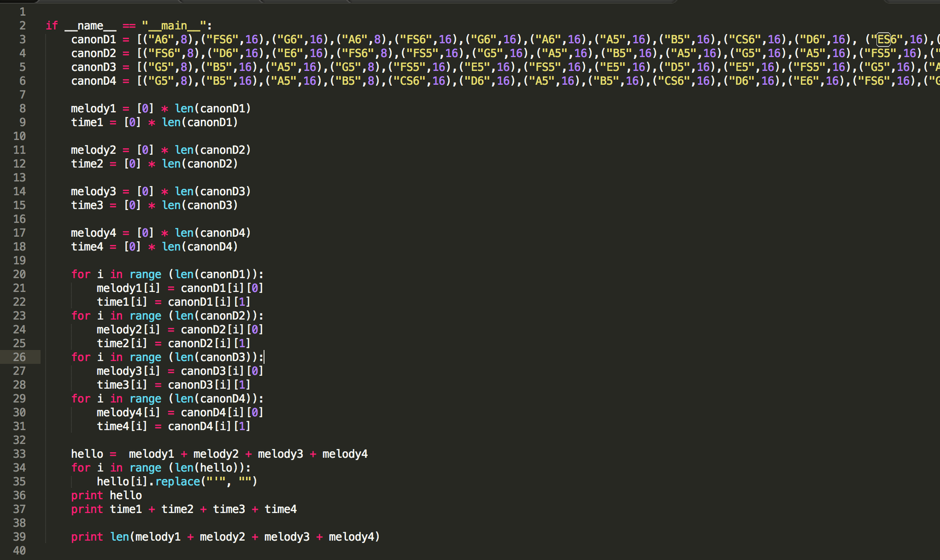The width and height of the screenshot is (940, 560).
Task: Click the hello variable on line 33
Action: (x=87, y=454)
